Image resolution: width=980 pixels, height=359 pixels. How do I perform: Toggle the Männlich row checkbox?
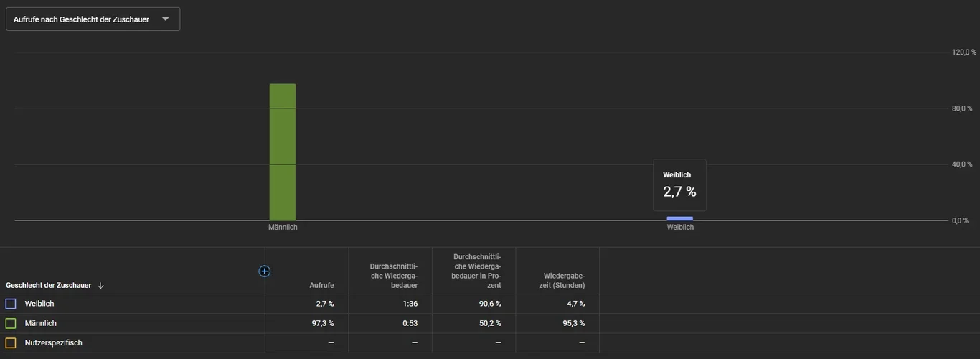point(11,323)
